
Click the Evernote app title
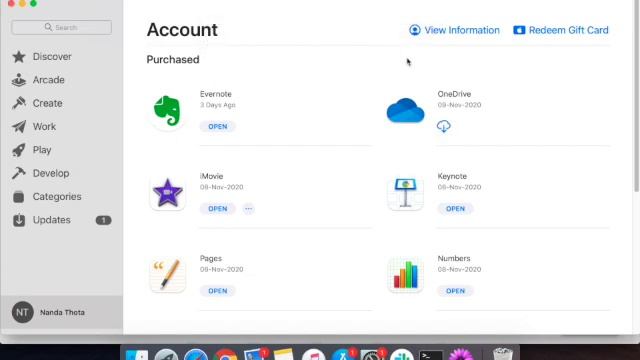216,94
